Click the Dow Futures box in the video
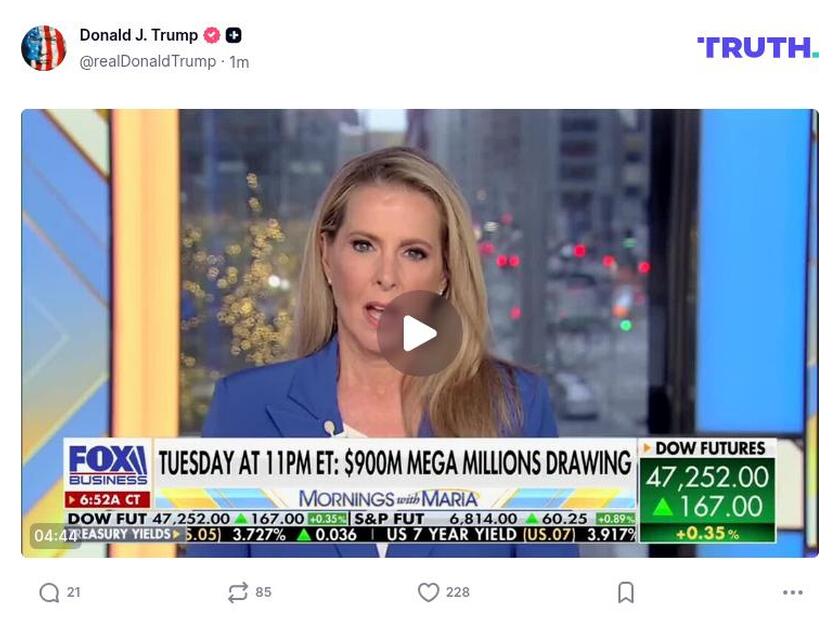The height and width of the screenshot is (632, 840). (707, 491)
